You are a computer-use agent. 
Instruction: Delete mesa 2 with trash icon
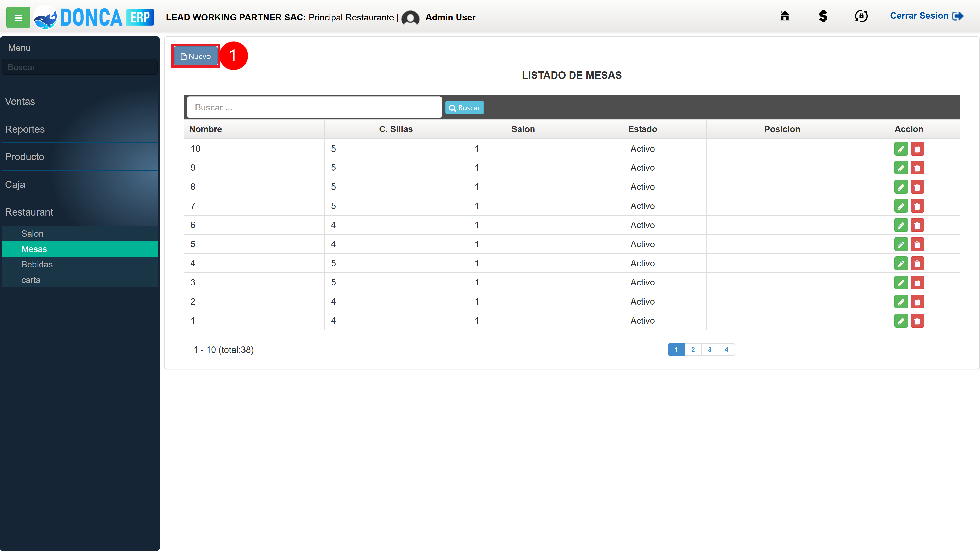(917, 302)
